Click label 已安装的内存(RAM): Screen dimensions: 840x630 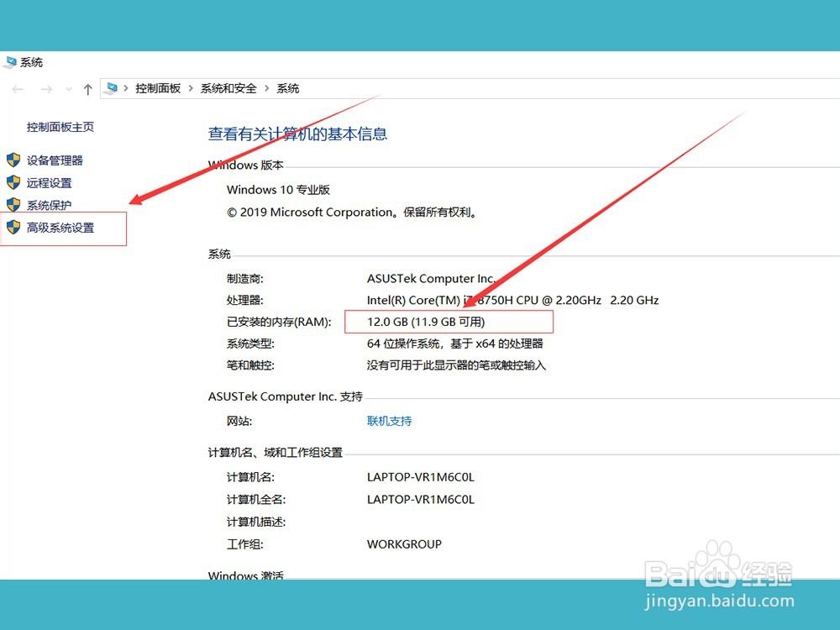click(x=279, y=322)
